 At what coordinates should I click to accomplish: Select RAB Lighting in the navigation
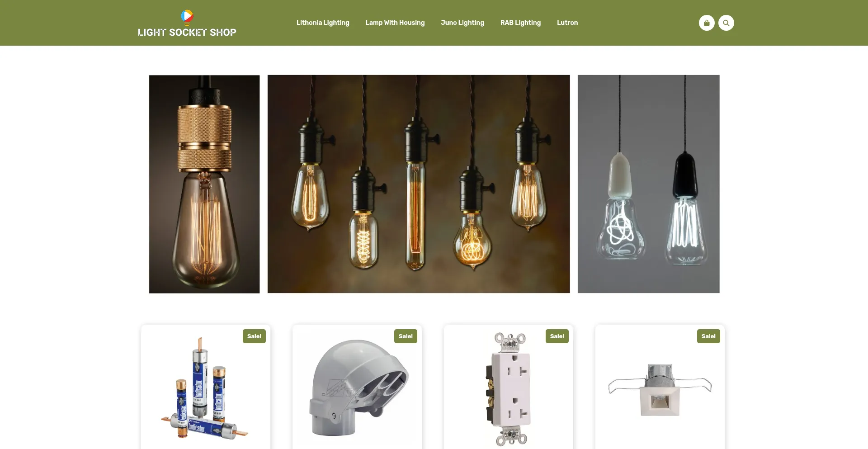[x=520, y=23]
